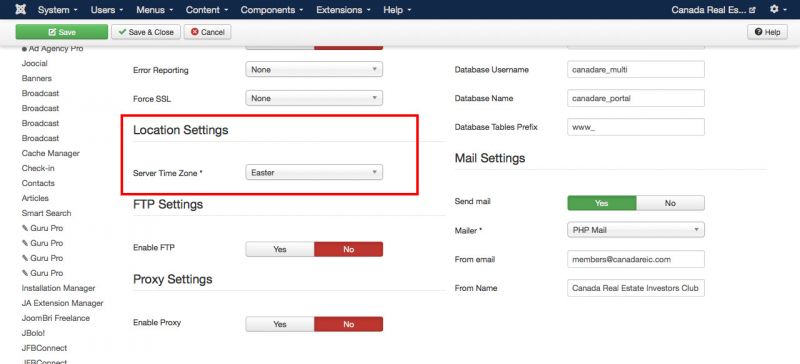Set Enable Proxy to Yes

point(280,324)
